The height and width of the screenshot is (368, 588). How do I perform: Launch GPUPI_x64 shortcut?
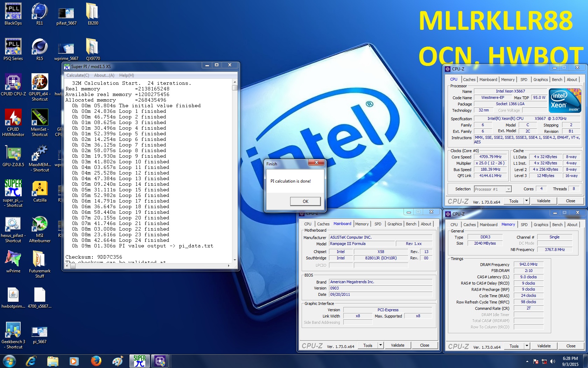[40, 88]
